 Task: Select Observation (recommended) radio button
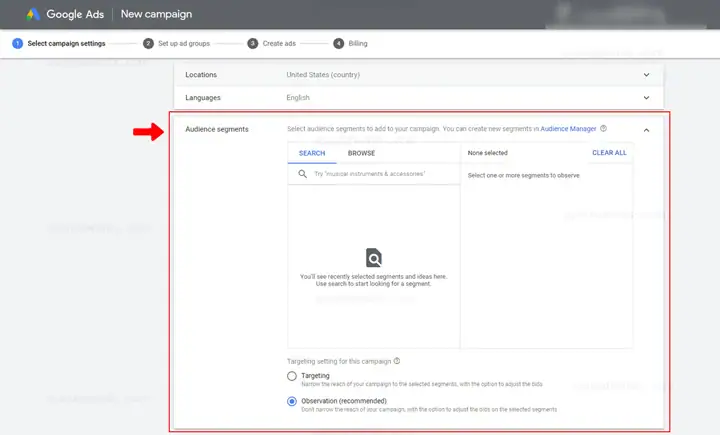click(292, 401)
